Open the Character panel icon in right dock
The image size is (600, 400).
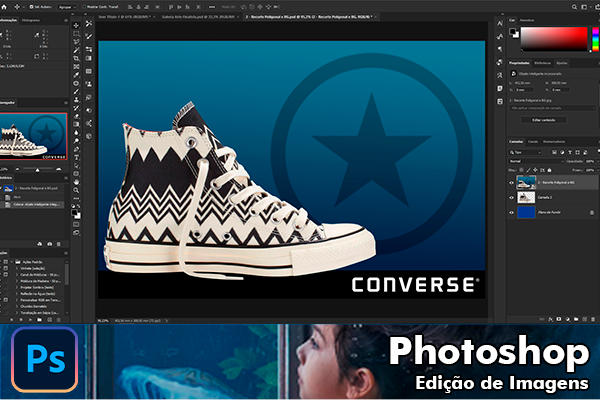(500, 24)
